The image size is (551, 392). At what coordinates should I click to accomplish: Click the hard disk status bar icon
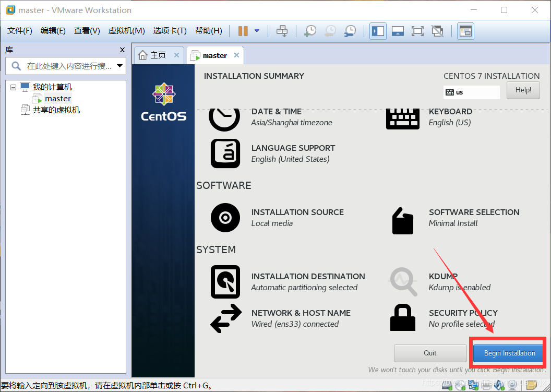pyautogui.click(x=447, y=386)
